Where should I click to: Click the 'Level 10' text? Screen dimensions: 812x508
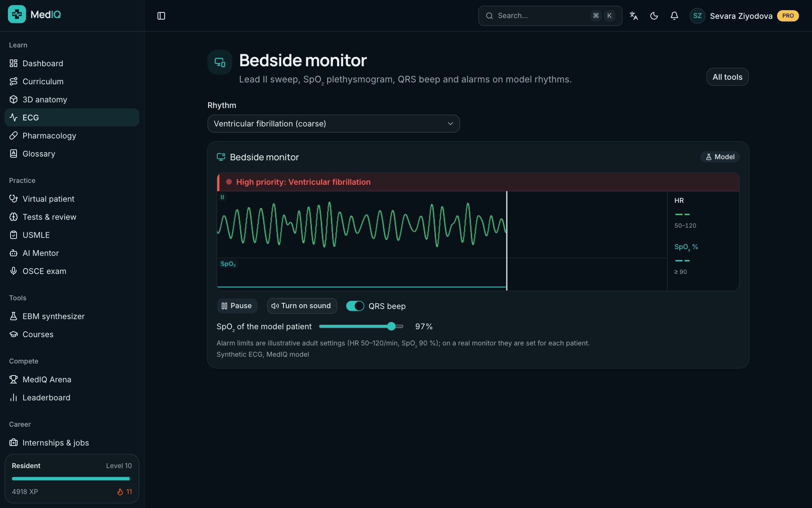119,466
